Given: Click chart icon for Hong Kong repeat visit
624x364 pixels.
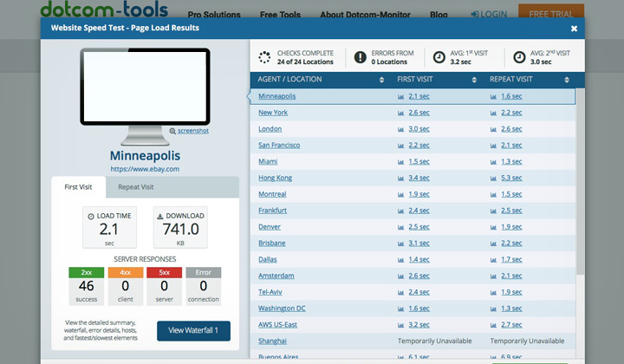Looking at the screenshot, I should click(x=493, y=179).
